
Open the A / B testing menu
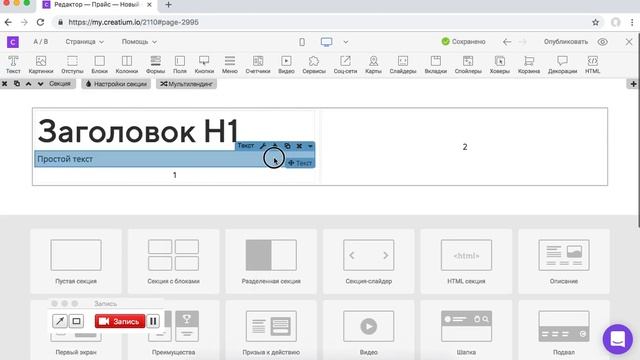coord(40,42)
